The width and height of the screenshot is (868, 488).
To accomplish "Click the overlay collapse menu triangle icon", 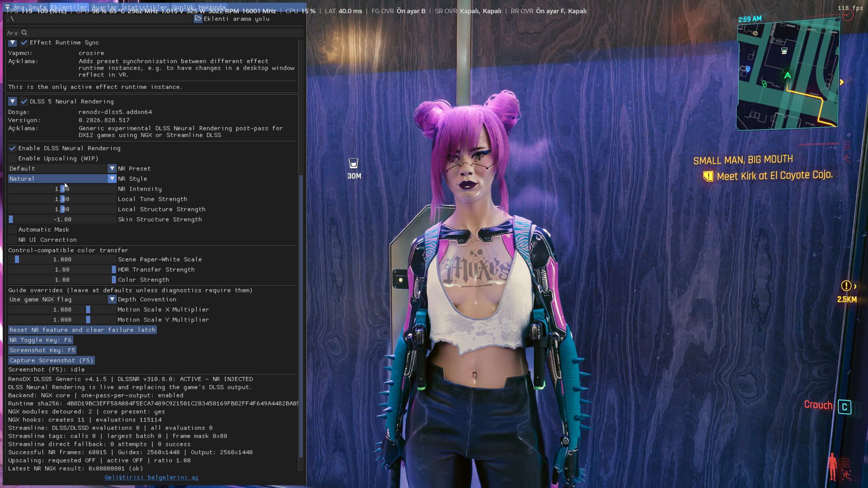I will (7, 7).
